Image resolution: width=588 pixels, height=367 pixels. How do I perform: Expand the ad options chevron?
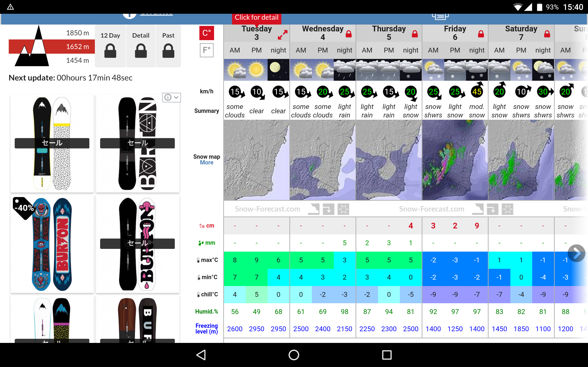click(x=176, y=97)
